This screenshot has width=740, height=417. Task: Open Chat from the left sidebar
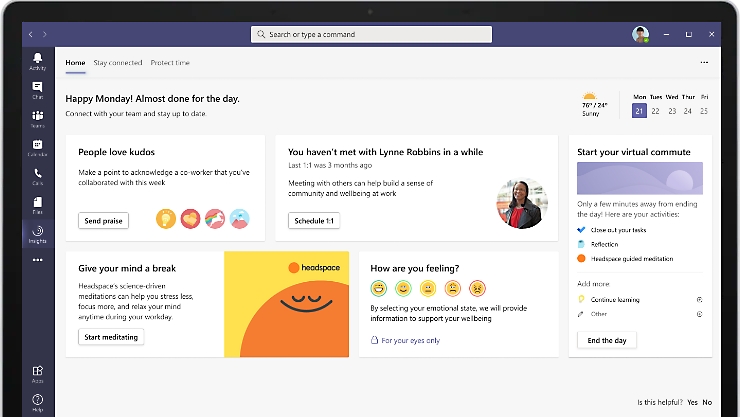click(38, 90)
